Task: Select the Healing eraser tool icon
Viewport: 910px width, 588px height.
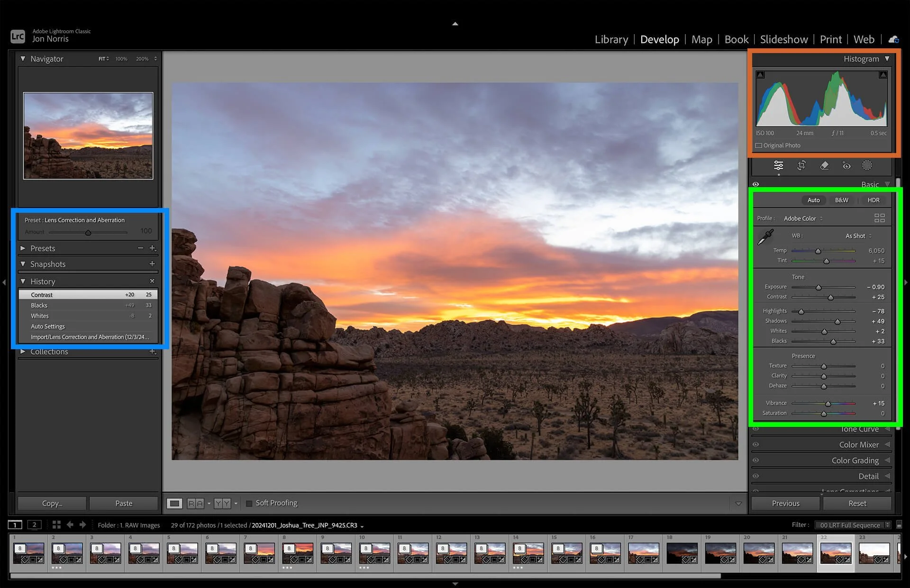Action: coord(824,165)
